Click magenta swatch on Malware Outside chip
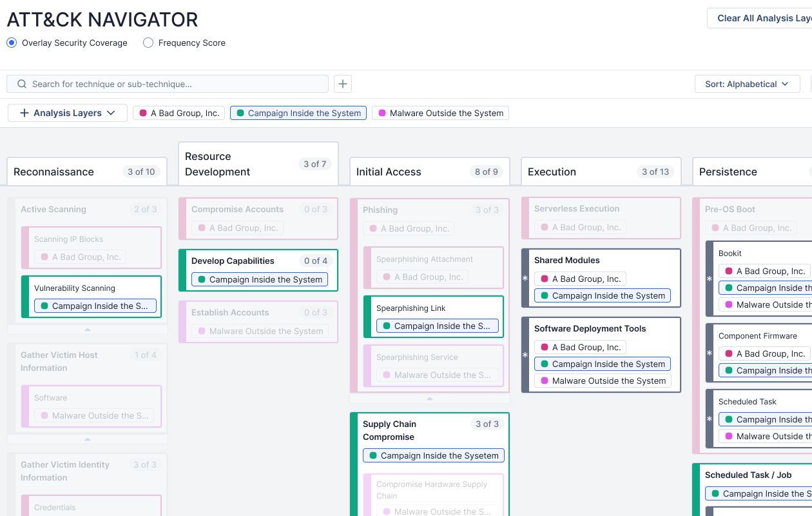This screenshot has width=812, height=516. (382, 113)
